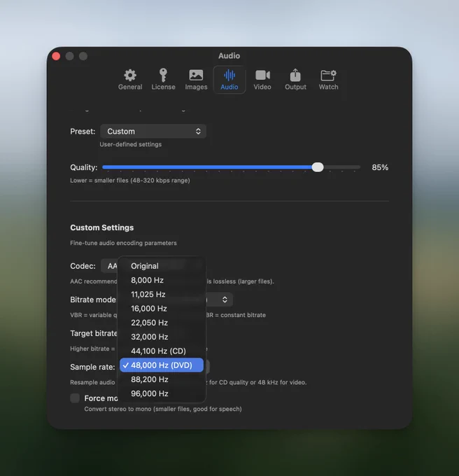Click the General tab label
Viewport: 459px width, 476px height.
[130, 87]
